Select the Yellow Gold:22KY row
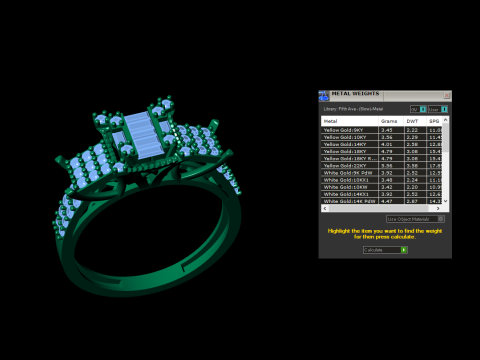This screenshot has width=480, height=360. click(x=382, y=166)
